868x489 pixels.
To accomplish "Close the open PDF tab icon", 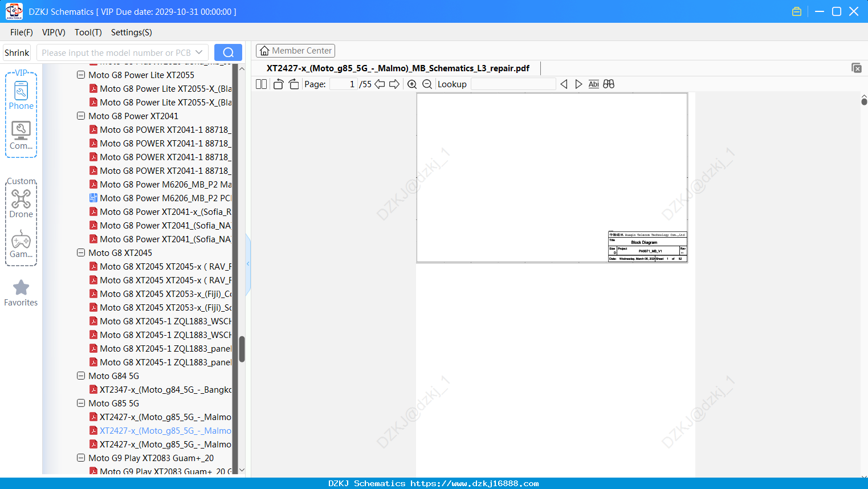I will [x=856, y=68].
